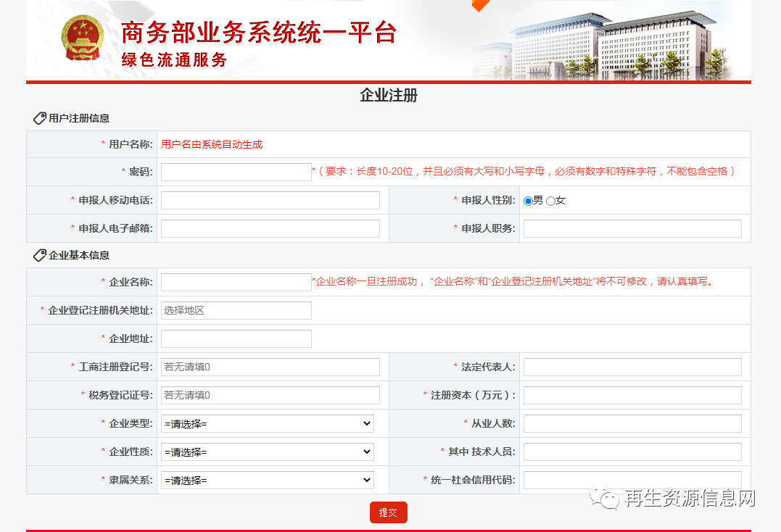781x532 pixels.
Task: Select the 男 gender radio button
Action: [x=529, y=201]
